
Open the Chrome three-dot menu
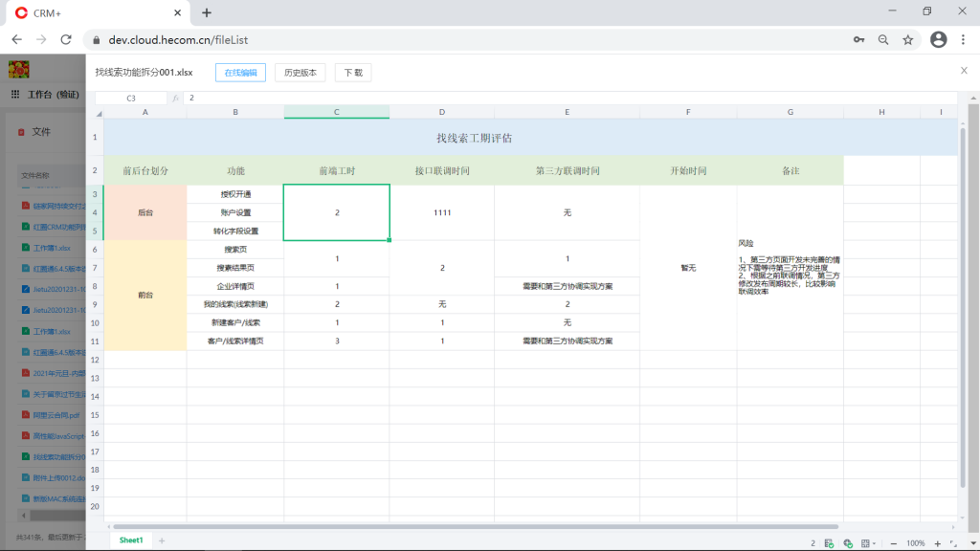coord(963,39)
